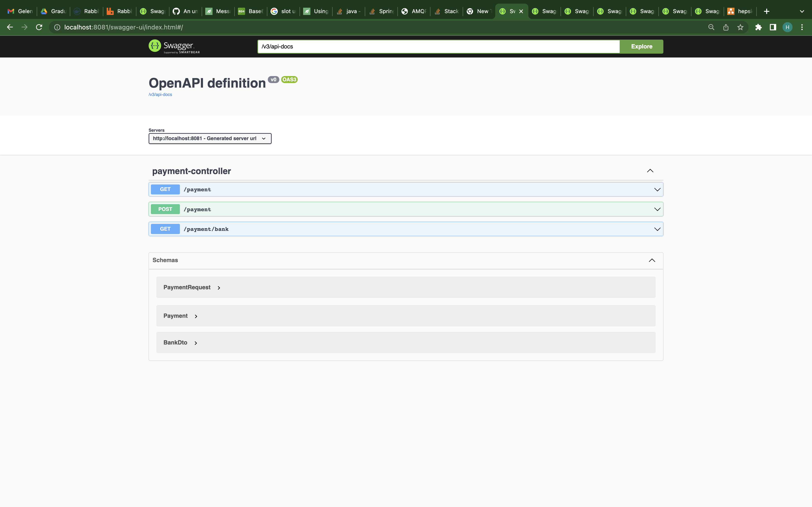Click the site info icon in the address bar

(x=57, y=27)
